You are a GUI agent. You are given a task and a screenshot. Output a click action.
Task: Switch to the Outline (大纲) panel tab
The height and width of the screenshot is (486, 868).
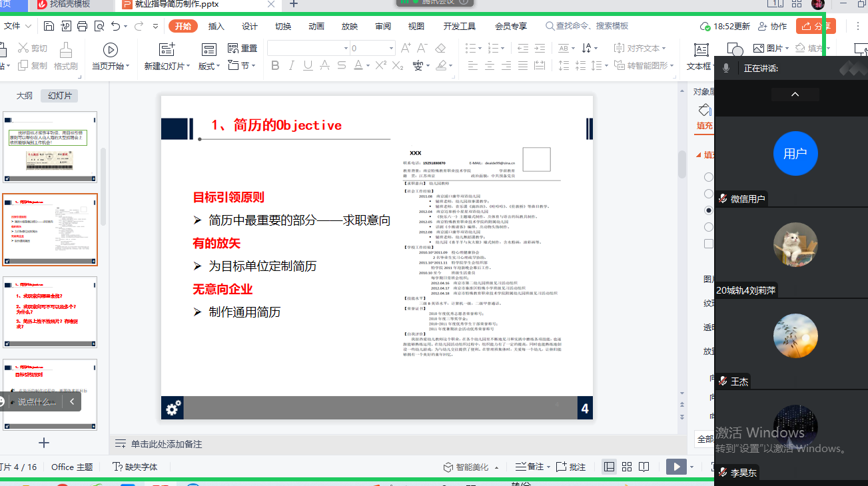click(25, 96)
